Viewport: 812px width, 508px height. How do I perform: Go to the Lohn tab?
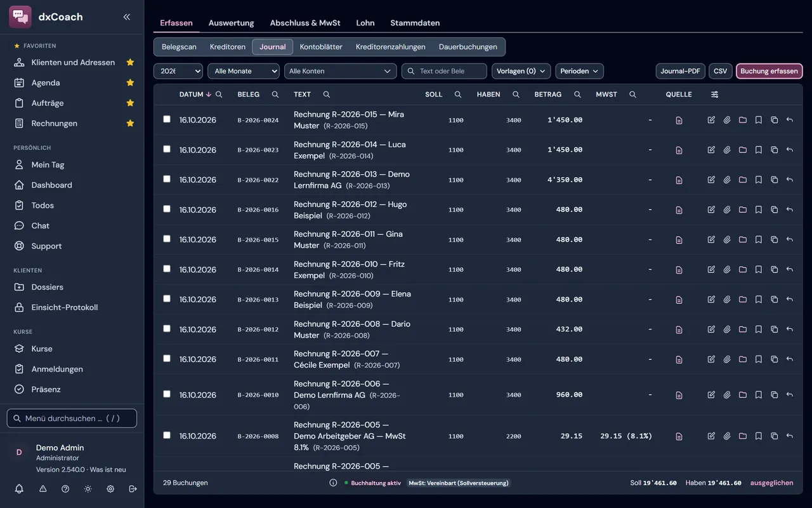[x=365, y=23]
